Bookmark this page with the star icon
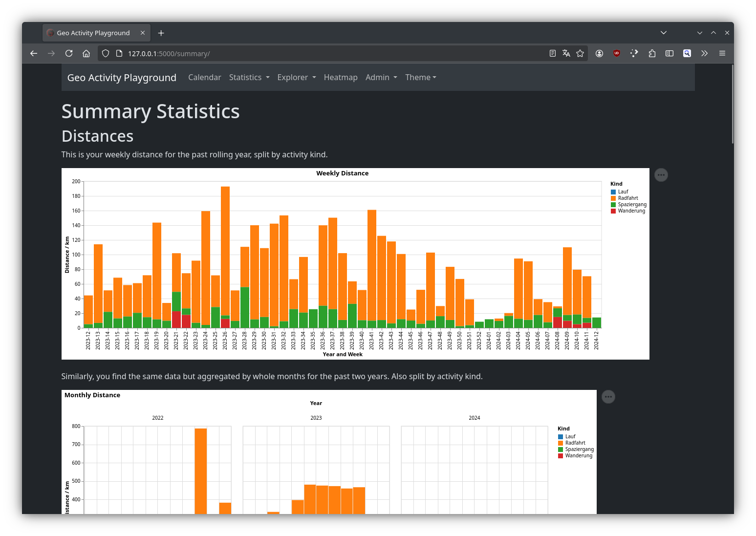 (x=580, y=53)
